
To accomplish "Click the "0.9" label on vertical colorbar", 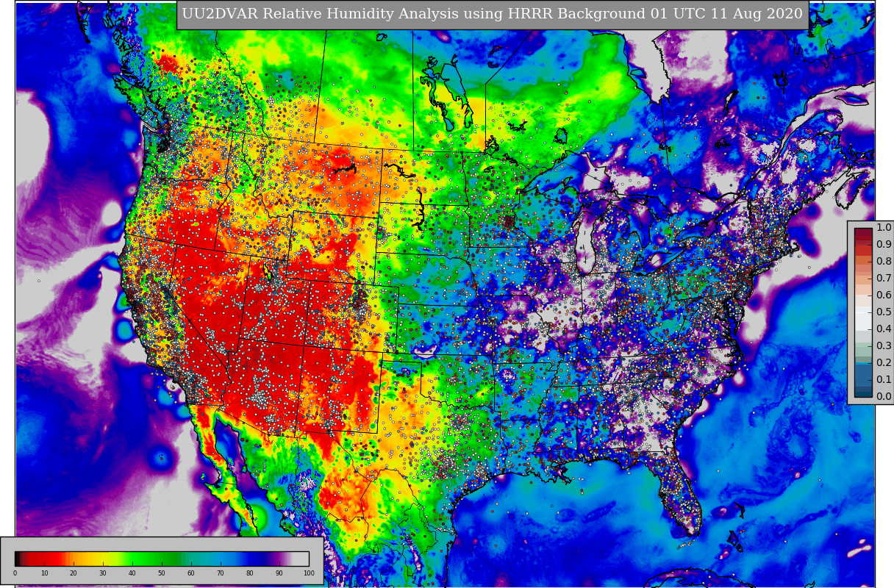I will coord(884,245).
